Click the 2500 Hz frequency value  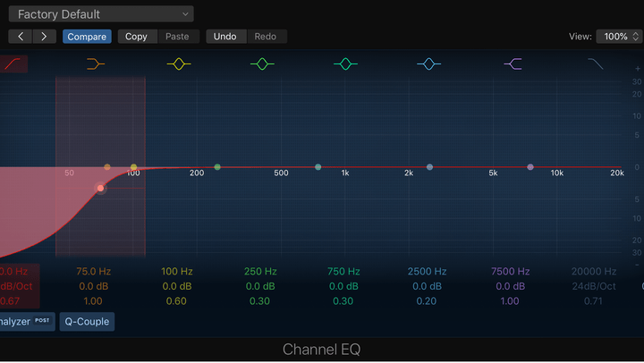pos(428,272)
